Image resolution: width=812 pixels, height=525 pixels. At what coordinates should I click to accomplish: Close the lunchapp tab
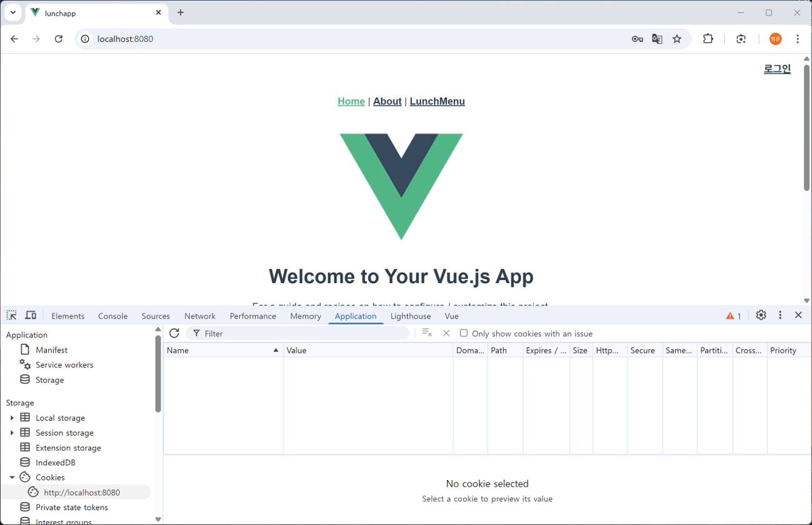(158, 12)
